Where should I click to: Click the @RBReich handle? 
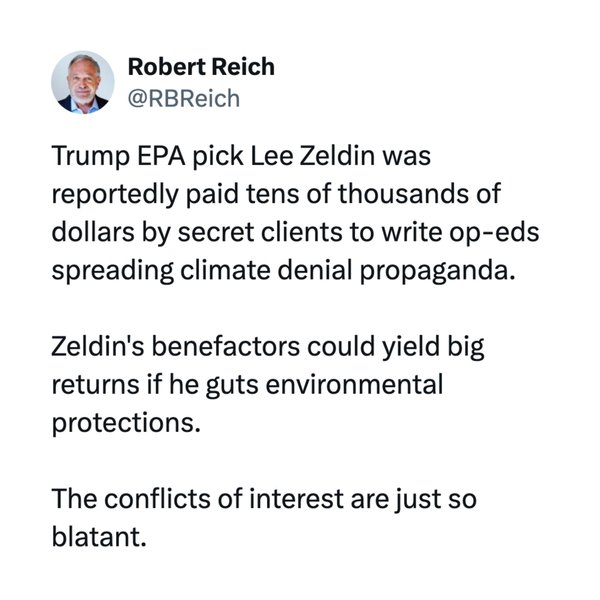coord(184,100)
